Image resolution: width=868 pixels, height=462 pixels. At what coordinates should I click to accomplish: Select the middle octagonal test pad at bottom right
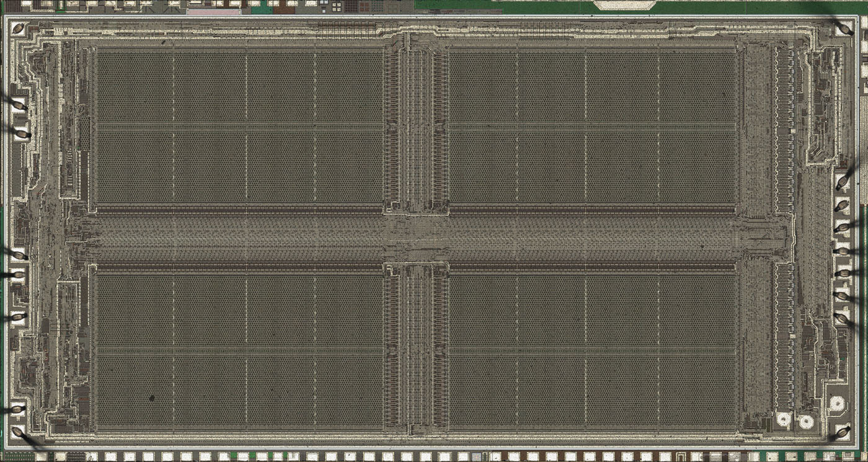pos(806,422)
